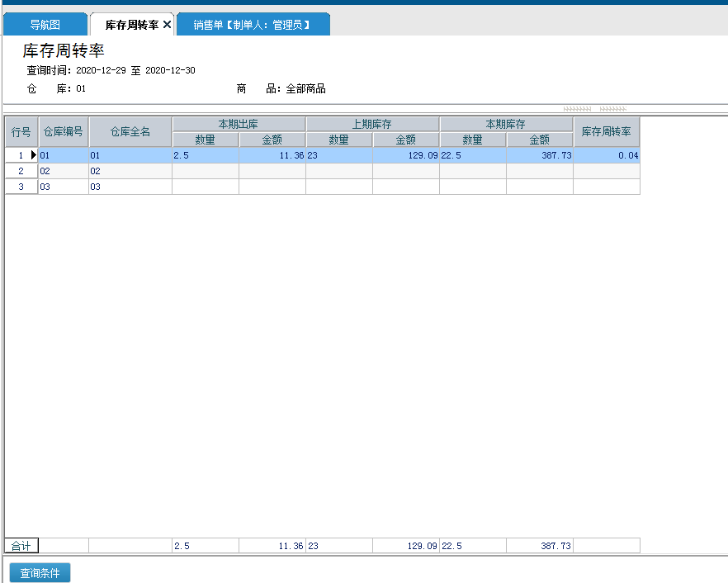Image resolution: width=728 pixels, height=583 pixels.
Task: Click the 22.5 current stock quantity in row 1
Action: [473, 155]
